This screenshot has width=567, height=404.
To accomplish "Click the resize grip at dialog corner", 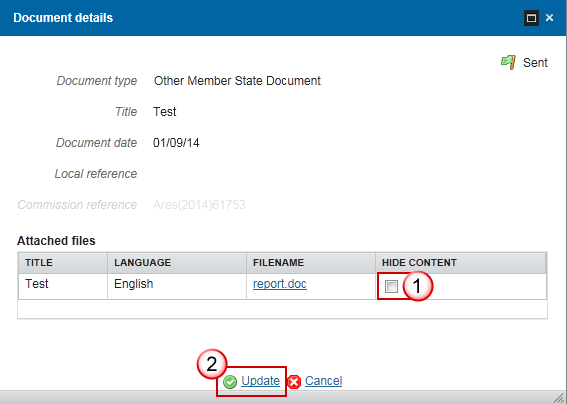I will [559, 397].
